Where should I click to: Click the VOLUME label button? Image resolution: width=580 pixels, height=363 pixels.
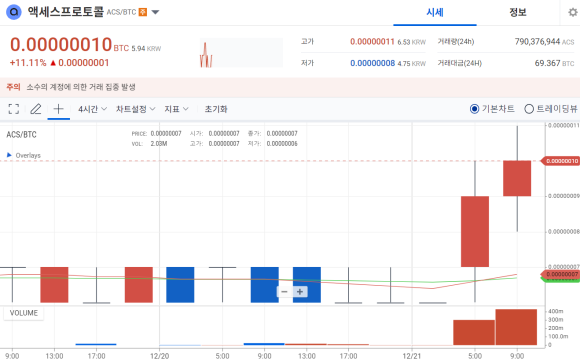(24, 313)
